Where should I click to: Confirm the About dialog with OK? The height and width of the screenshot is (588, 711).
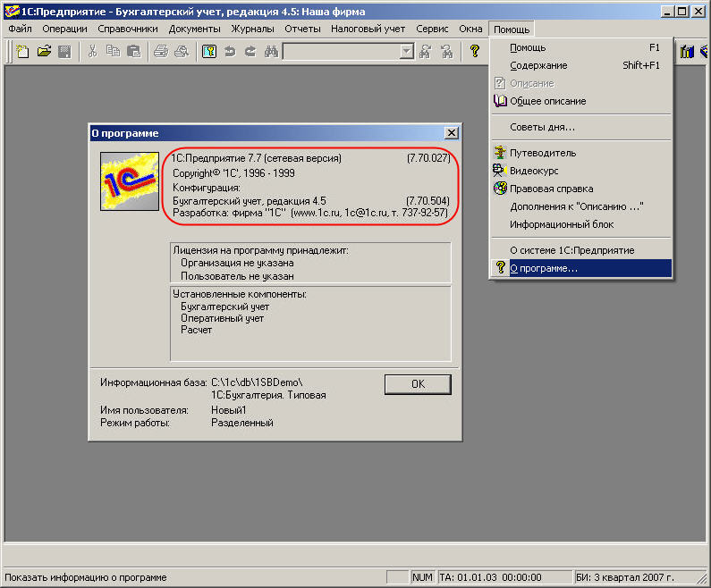[418, 384]
